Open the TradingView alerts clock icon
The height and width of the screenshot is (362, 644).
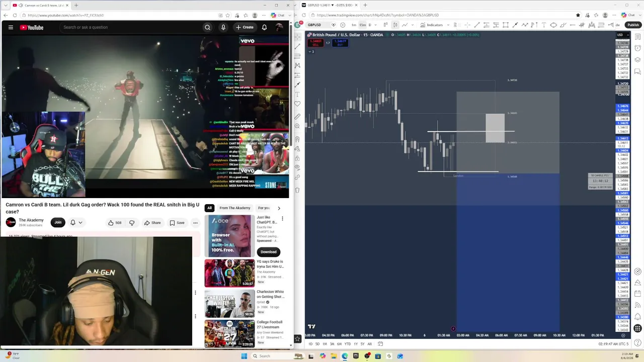[x=637, y=48]
